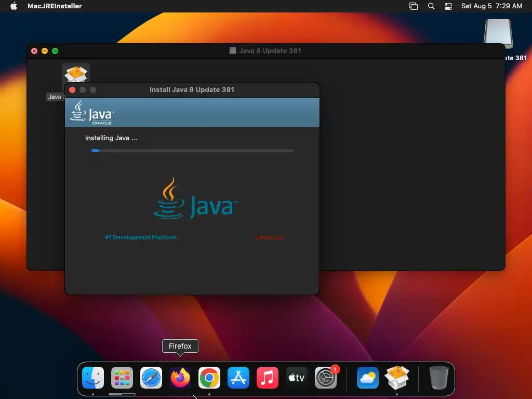The width and height of the screenshot is (532, 399).
Task: Click the installation progress bar
Action: point(192,151)
